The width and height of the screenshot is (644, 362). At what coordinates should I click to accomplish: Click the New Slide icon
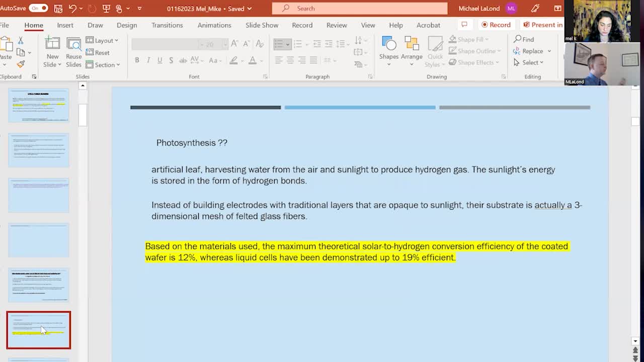click(x=52, y=44)
